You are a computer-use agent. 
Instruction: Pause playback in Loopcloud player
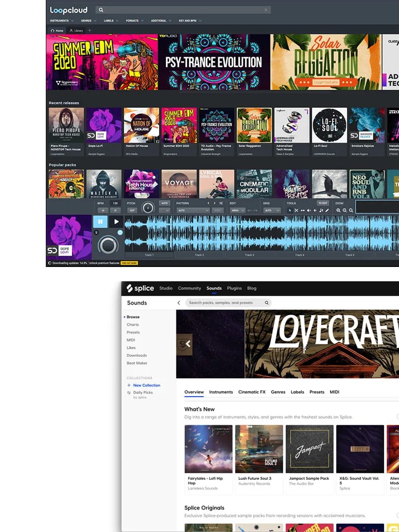[100, 222]
